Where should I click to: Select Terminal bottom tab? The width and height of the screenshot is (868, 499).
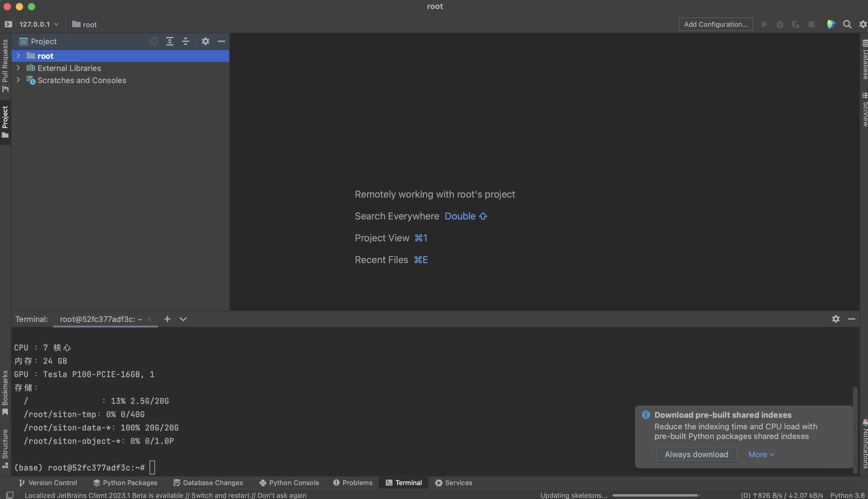point(404,483)
